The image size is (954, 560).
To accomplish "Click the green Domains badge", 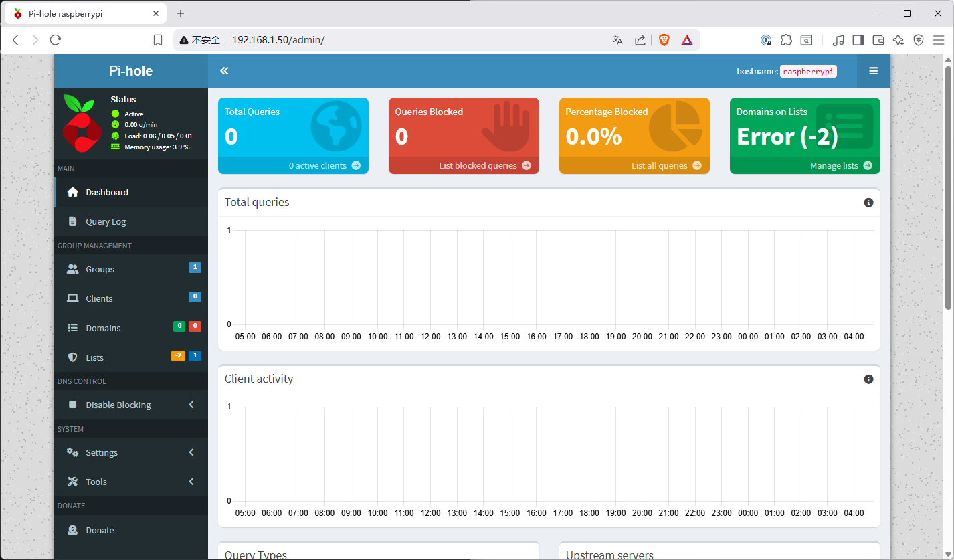I will 179,326.
